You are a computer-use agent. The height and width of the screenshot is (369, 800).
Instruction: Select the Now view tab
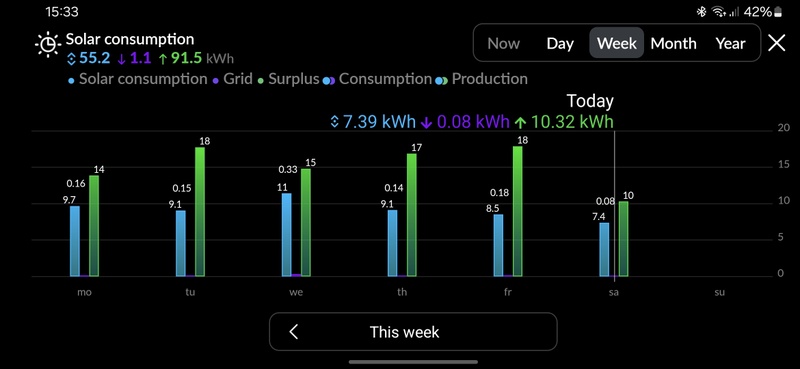tap(503, 43)
